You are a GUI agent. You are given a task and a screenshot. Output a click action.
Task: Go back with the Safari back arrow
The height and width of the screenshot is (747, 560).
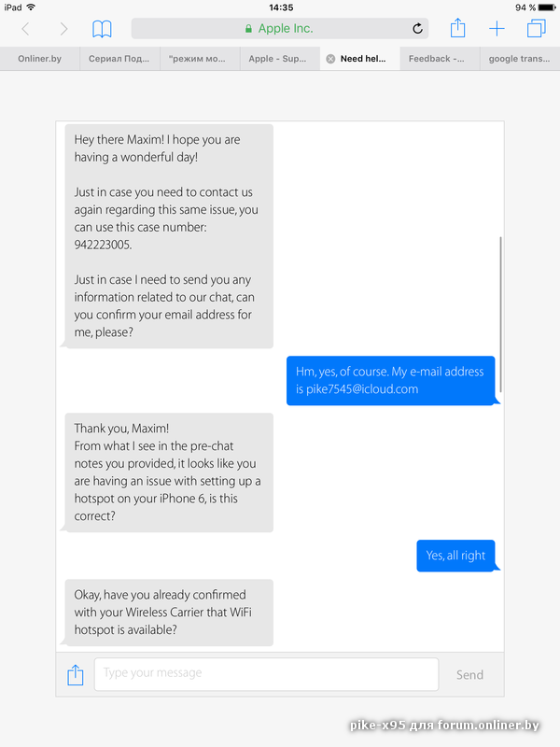tap(26, 29)
